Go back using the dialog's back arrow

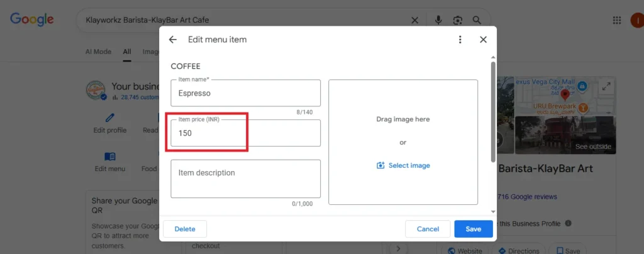[x=172, y=40]
